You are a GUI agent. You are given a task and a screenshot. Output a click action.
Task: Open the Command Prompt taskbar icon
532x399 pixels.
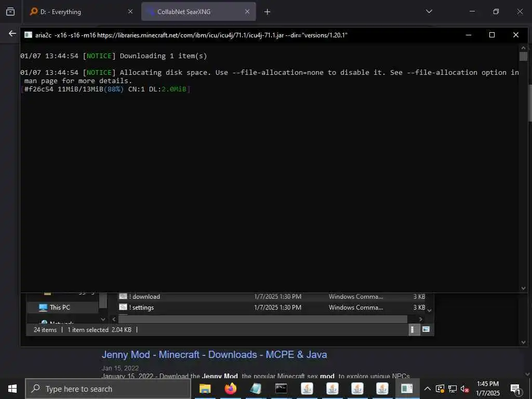281,389
